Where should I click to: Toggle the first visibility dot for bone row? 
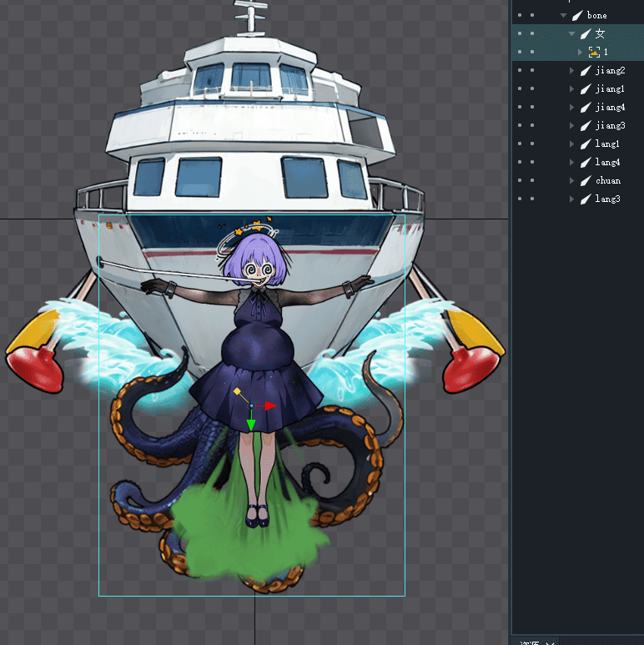519,15
